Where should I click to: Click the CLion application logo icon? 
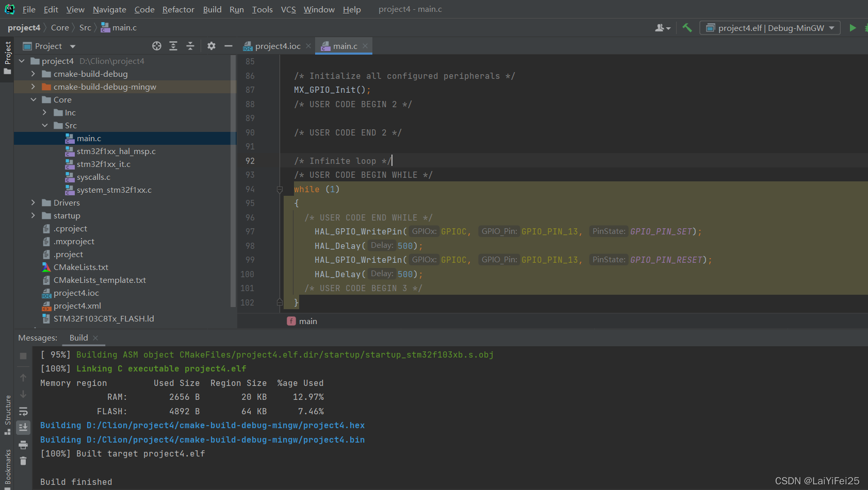pos(9,9)
